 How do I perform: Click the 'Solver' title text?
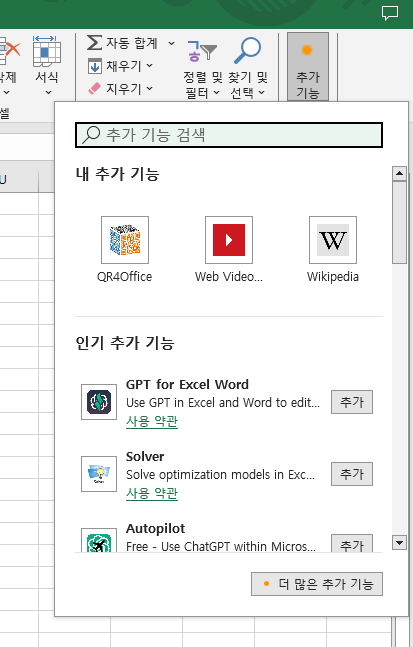145,457
